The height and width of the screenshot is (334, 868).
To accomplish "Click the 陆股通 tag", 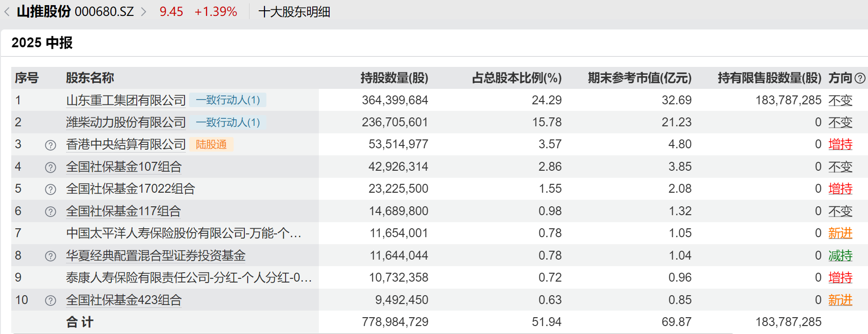I will [x=211, y=145].
